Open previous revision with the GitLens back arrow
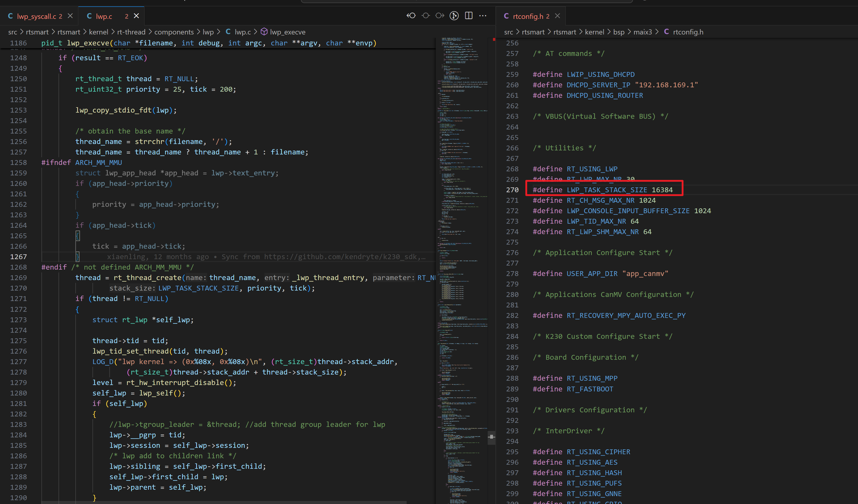This screenshot has width=858, height=504. 411,16
